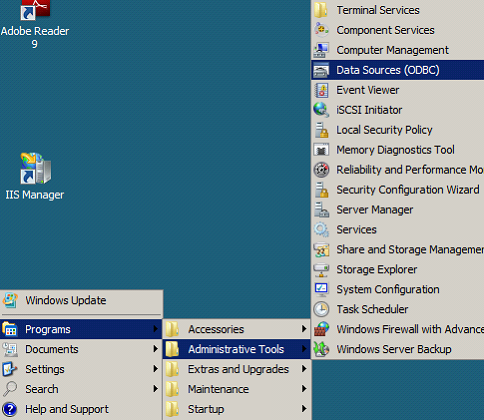Click the Windows Firewall brick-wall icon
Viewport: 484px width, 420px height.
coord(321,329)
